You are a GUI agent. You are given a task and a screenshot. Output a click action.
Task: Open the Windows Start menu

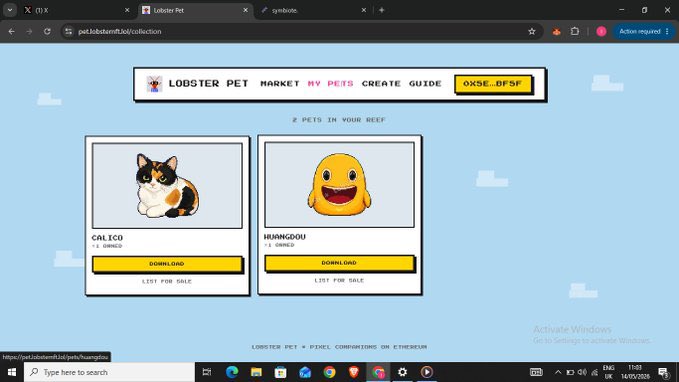click(x=12, y=372)
